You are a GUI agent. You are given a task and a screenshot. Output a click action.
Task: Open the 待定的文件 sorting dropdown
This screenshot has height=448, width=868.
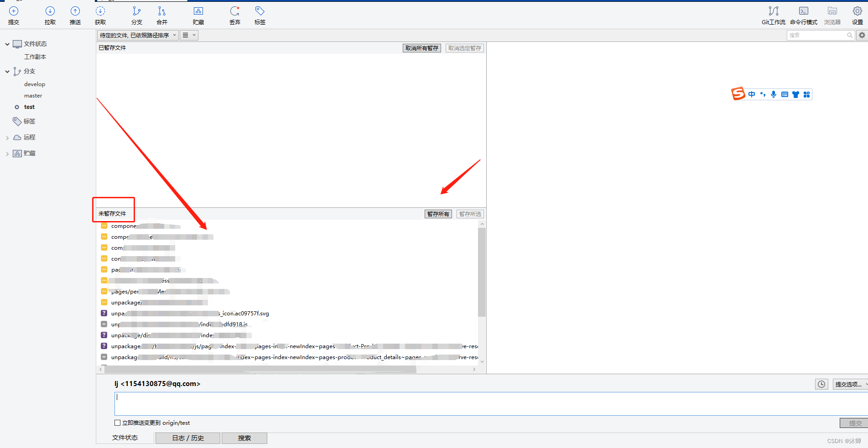click(137, 35)
